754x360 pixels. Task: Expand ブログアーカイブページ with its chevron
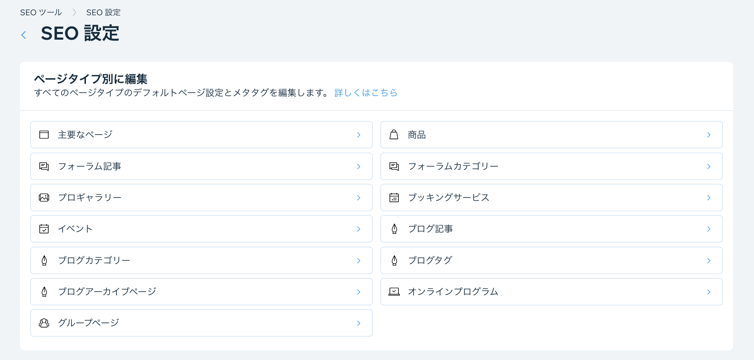pos(358,292)
